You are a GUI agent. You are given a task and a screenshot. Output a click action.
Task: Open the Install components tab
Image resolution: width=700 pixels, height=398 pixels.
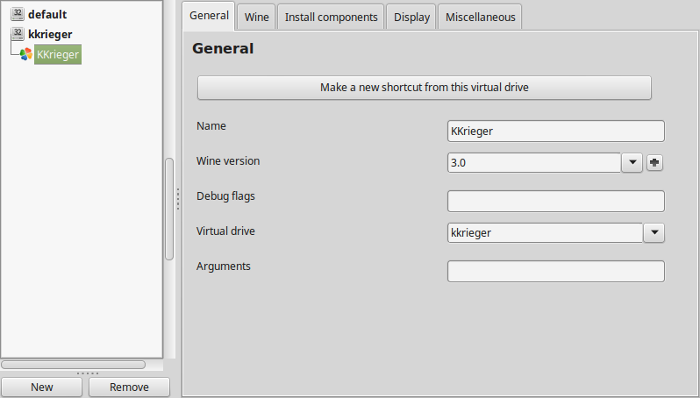(331, 17)
